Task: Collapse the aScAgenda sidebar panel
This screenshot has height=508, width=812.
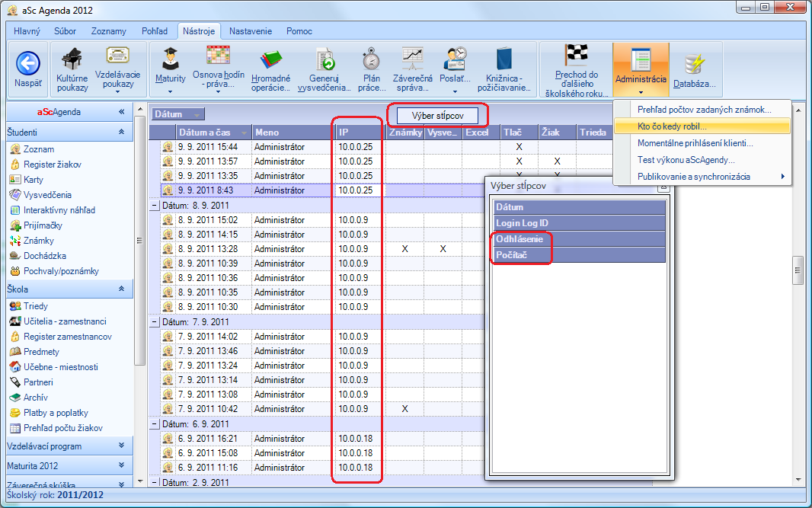Action: click(x=122, y=112)
